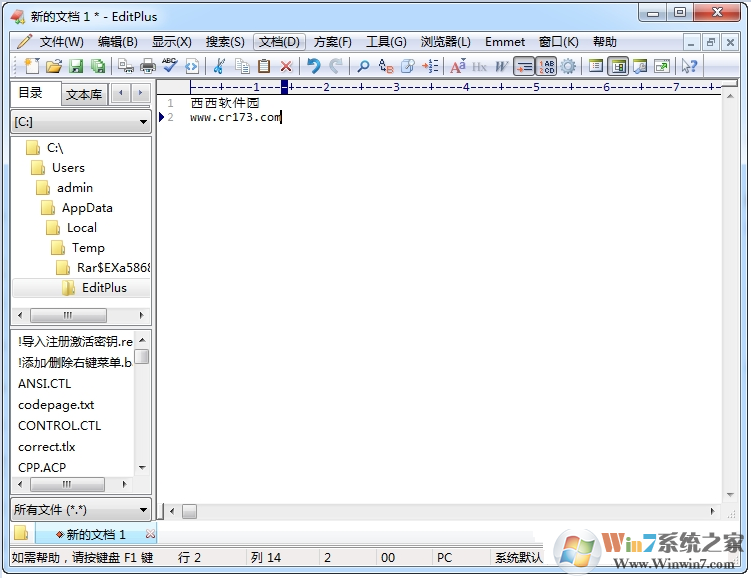Toggle the word wrap toolbar button
751x578 pixels.
point(524,66)
